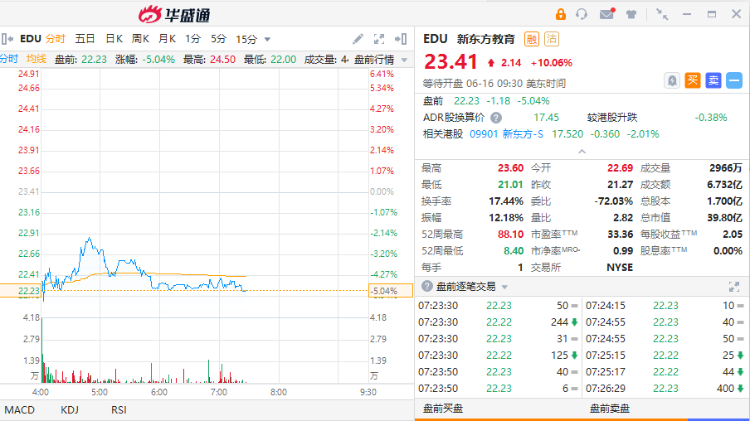Click the orange lock icon in title bar
This screenshot has width=750, height=421.
(561, 14)
